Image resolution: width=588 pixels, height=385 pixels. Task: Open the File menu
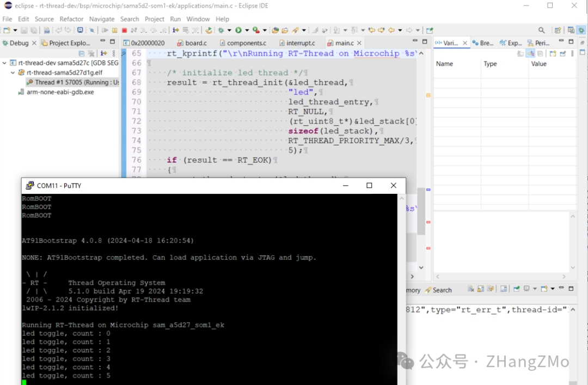[x=7, y=19]
